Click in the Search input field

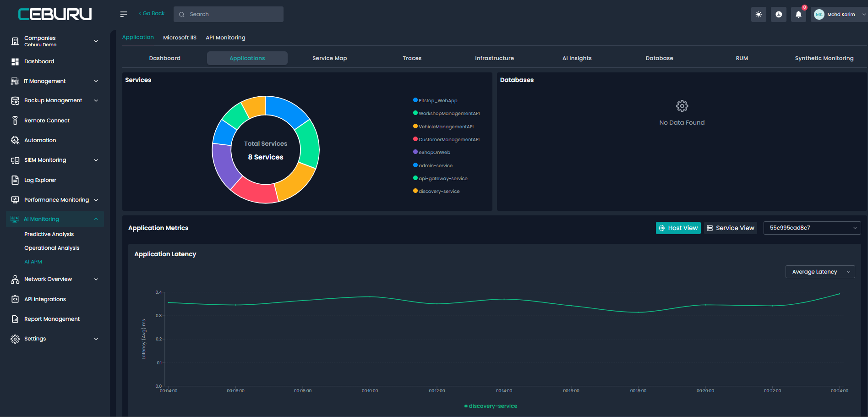pyautogui.click(x=229, y=14)
